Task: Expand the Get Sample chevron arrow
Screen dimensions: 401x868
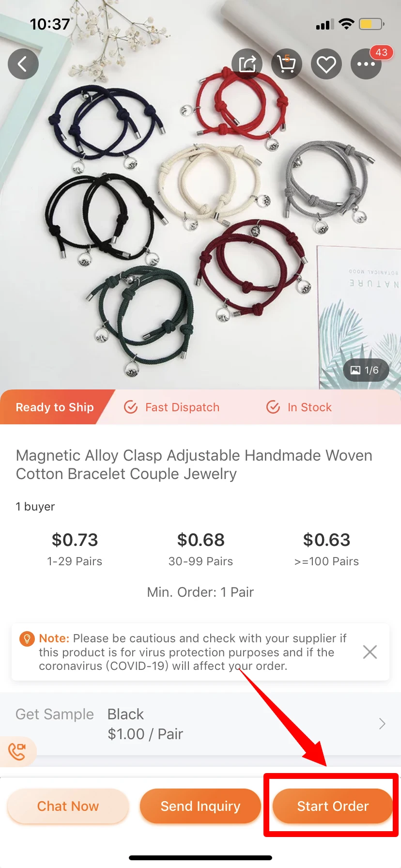Action: tap(382, 724)
